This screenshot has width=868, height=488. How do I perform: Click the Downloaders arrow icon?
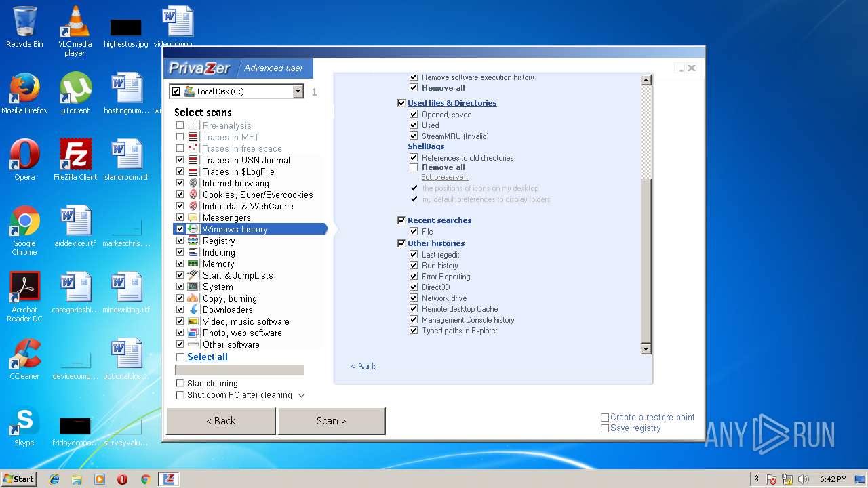pyautogui.click(x=193, y=310)
